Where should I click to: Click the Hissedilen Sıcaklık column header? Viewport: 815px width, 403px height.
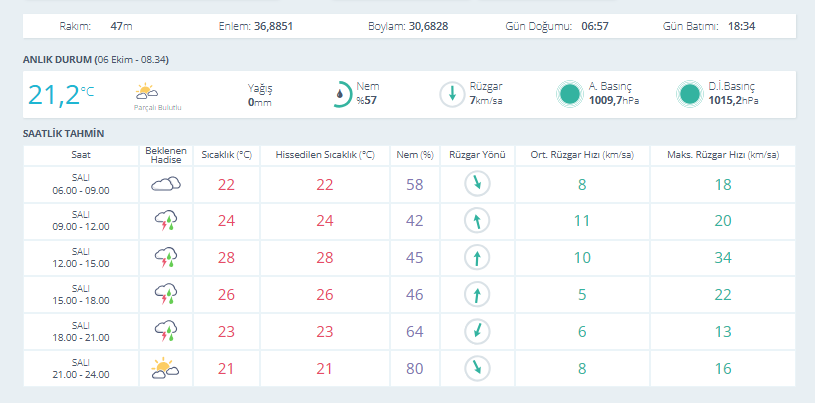[325, 155]
